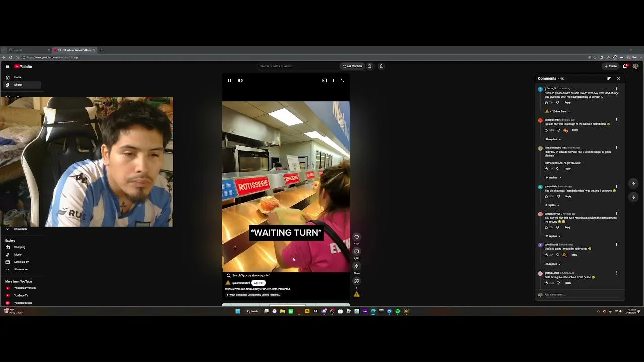Expand Show more under subscriptions
This screenshot has width=644, height=362.
pyautogui.click(x=22, y=229)
